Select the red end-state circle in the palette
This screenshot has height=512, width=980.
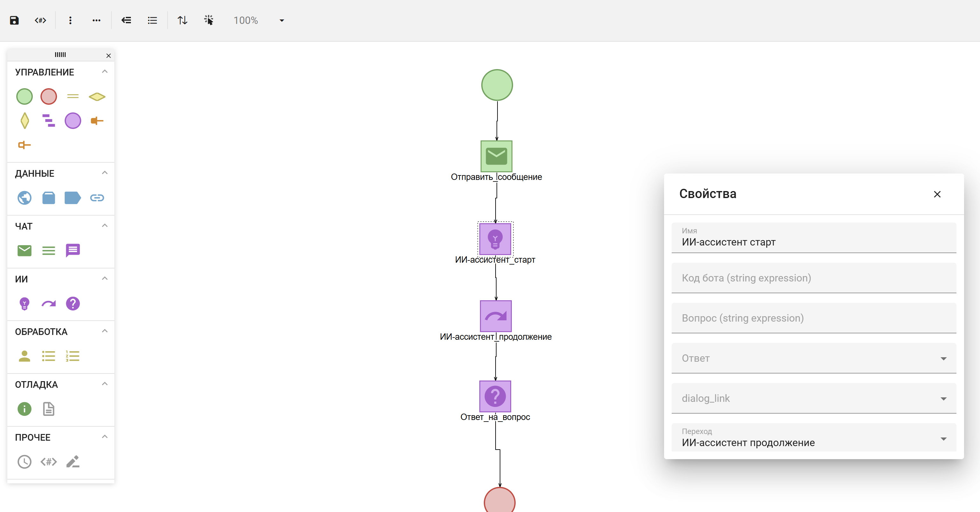pos(49,96)
